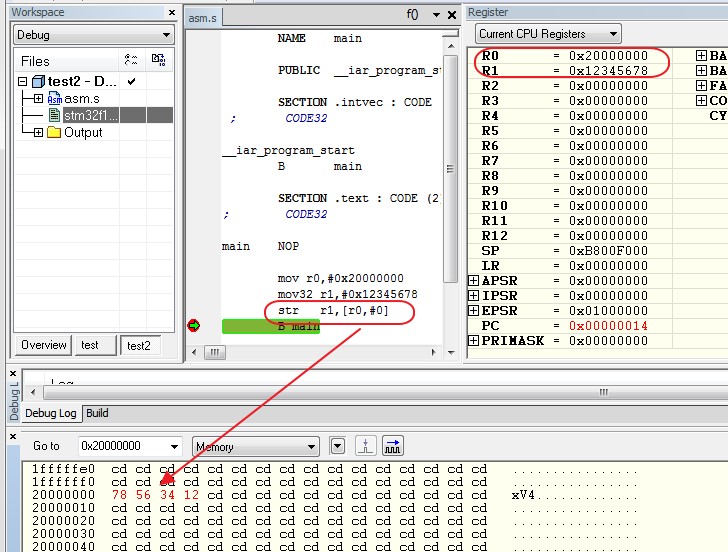Click the SP register value 0xB800F000
Screen dimensions: 728x552
pyautogui.click(x=608, y=251)
